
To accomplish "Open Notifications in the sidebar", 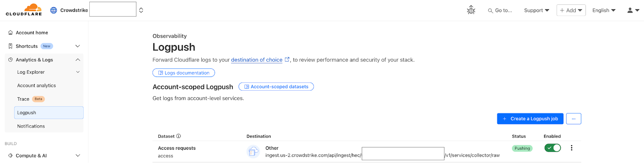I will [31, 126].
